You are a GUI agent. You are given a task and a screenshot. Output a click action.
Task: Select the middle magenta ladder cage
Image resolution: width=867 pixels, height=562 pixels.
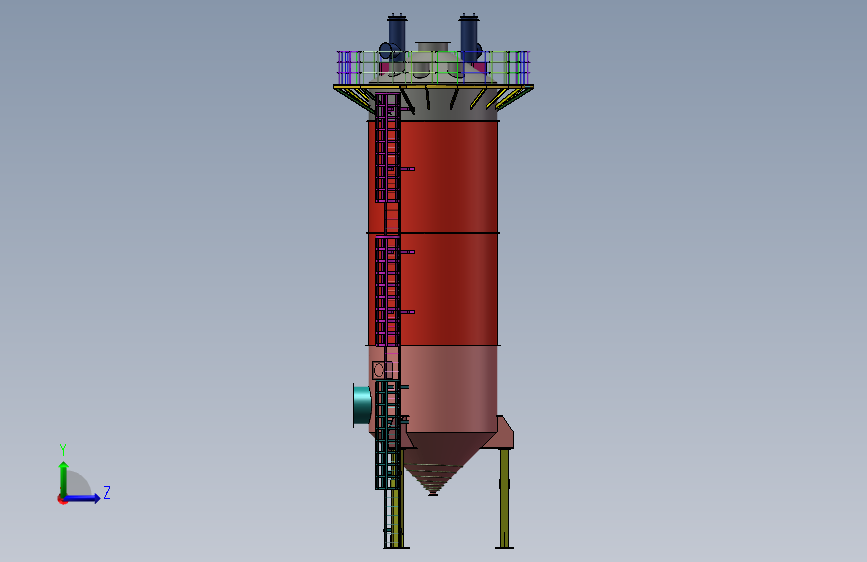[x=388, y=292]
